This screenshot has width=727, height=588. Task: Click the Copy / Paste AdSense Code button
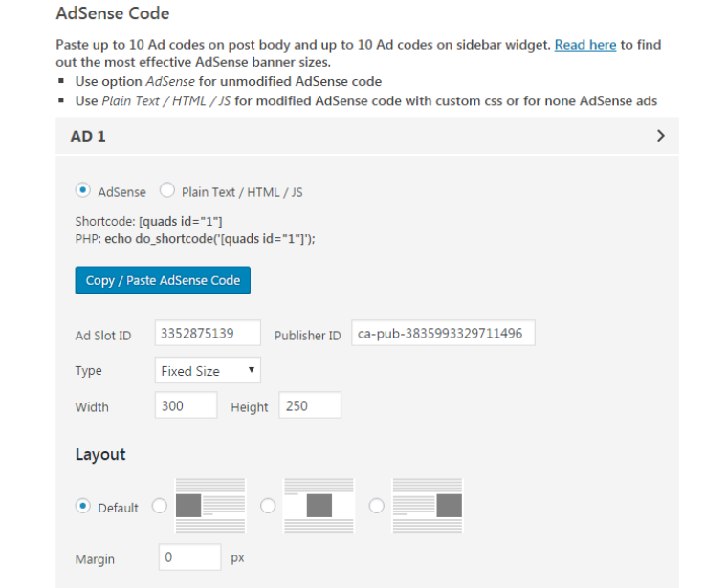[x=163, y=280]
